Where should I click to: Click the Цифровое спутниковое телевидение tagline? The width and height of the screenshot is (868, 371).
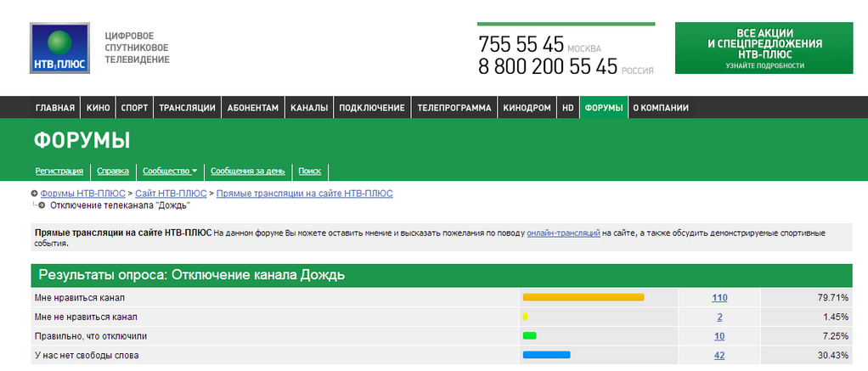tap(138, 48)
